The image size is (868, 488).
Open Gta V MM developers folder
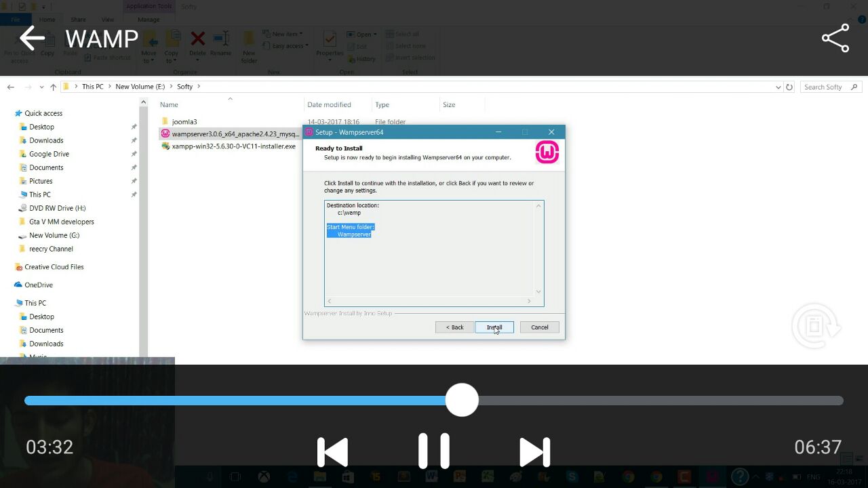coord(61,222)
